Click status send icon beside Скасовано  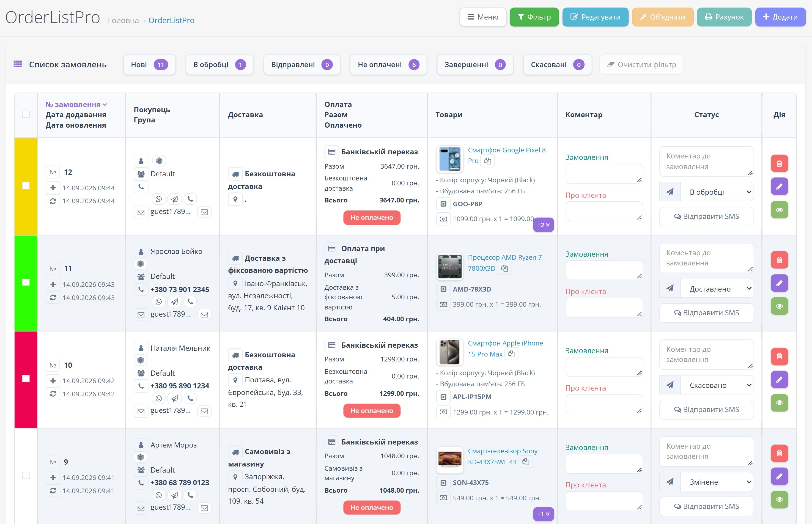(x=670, y=385)
